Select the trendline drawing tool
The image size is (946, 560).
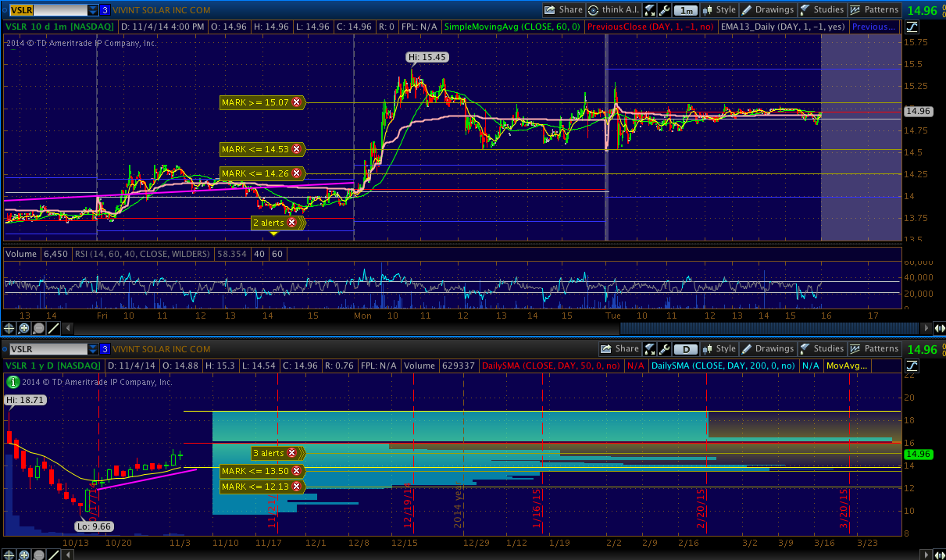(52, 329)
